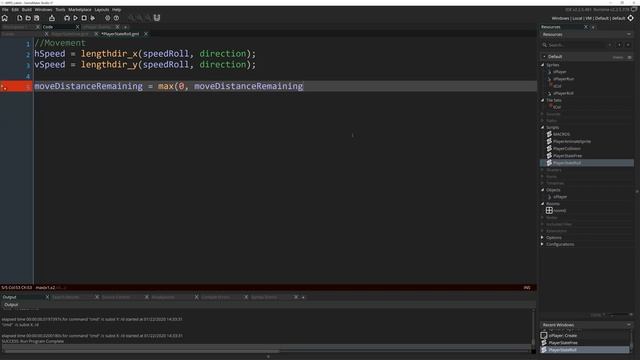Screen dimensions: 640x360
Task: Open the Resources panel dropdown menu
Action: pyautogui.click(x=629, y=35)
